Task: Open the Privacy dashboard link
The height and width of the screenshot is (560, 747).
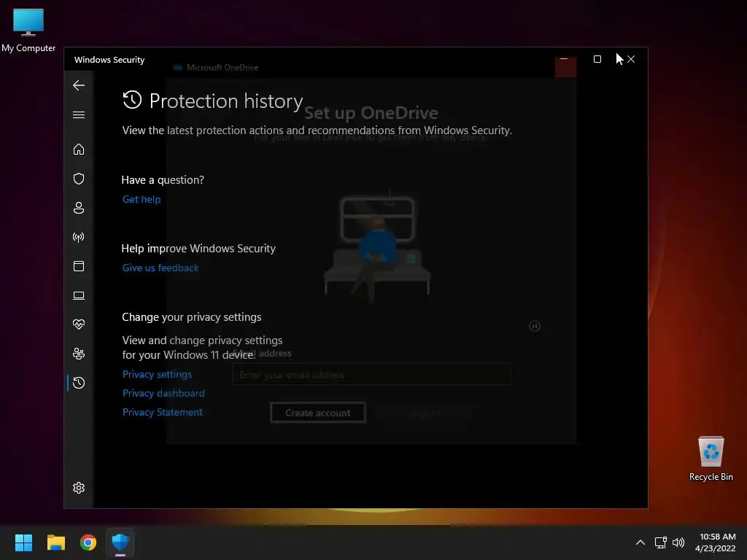Action: click(x=163, y=393)
